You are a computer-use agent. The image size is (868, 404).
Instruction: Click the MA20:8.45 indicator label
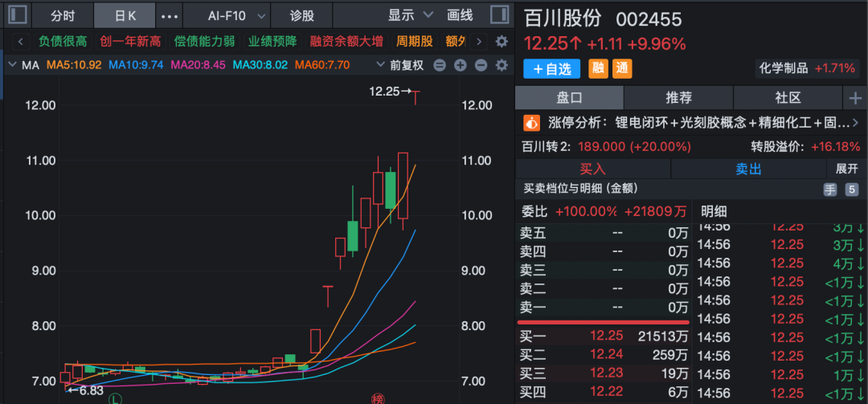(199, 65)
